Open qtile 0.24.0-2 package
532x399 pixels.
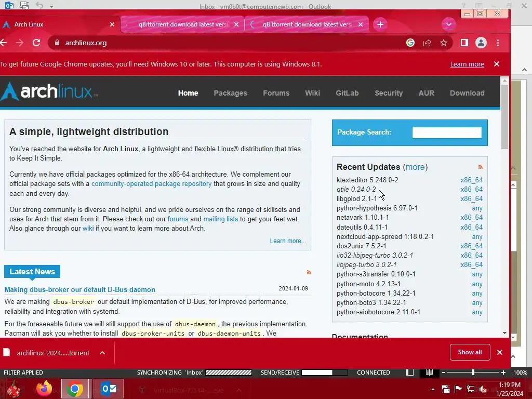[356, 189]
